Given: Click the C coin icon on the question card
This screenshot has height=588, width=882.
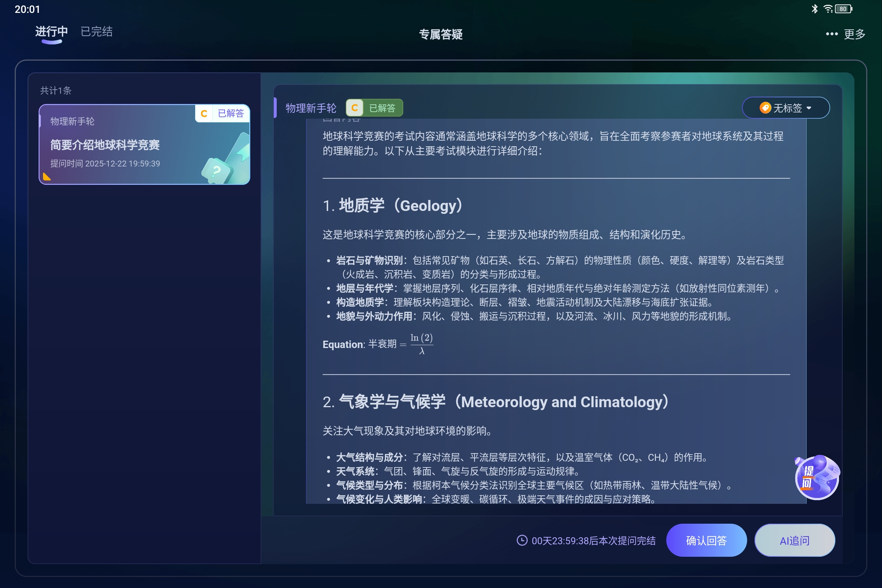Looking at the screenshot, I should pos(204,113).
